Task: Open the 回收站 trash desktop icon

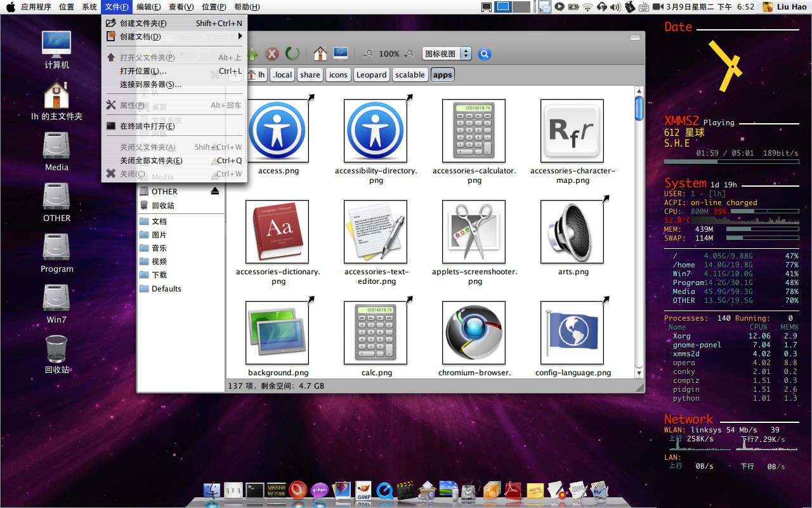Action: 56,354
